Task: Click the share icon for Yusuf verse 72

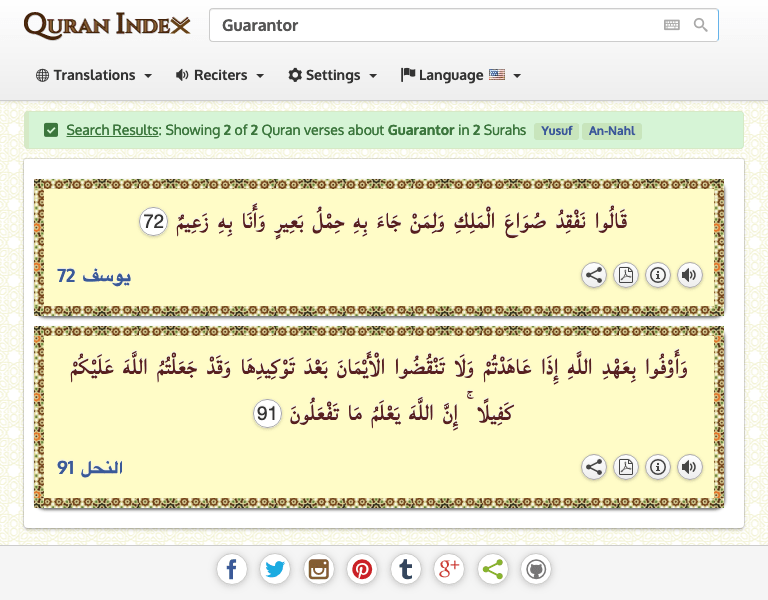Action: click(594, 276)
